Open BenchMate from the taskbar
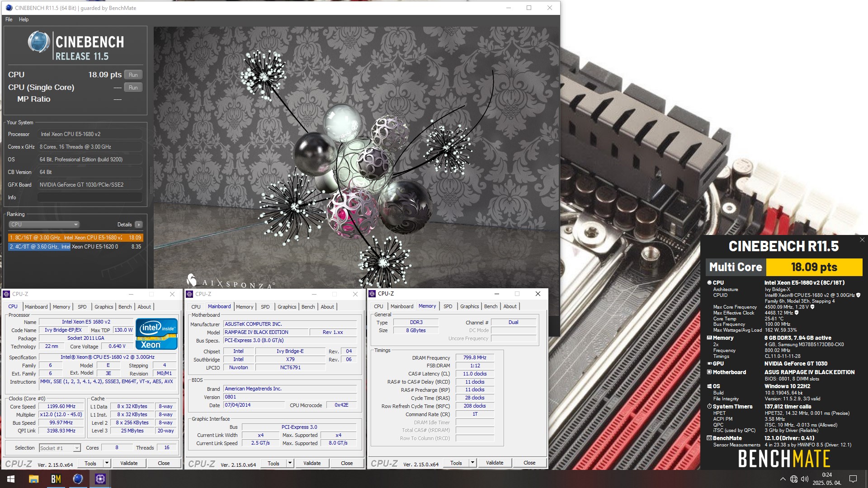This screenshot has height=488, width=868. [x=56, y=479]
